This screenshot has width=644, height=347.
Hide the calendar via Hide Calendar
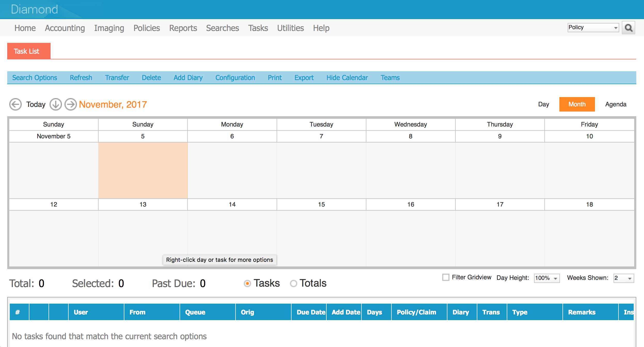pyautogui.click(x=347, y=77)
